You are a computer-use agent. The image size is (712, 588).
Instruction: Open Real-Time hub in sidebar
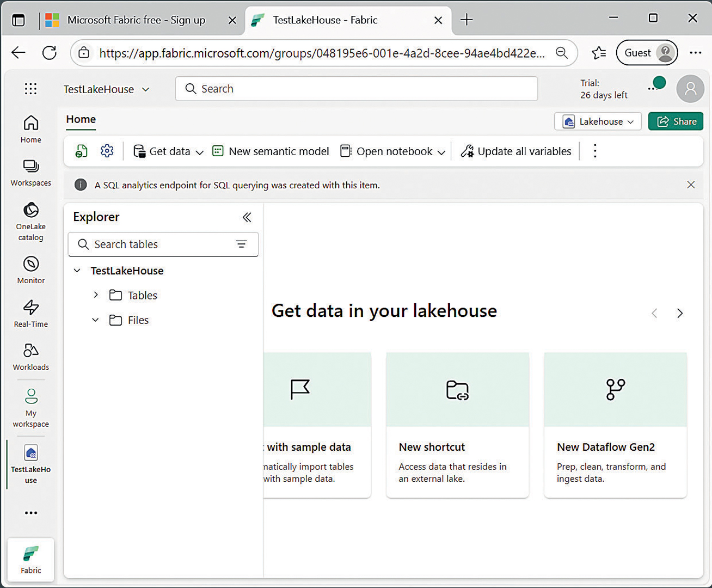point(31,314)
